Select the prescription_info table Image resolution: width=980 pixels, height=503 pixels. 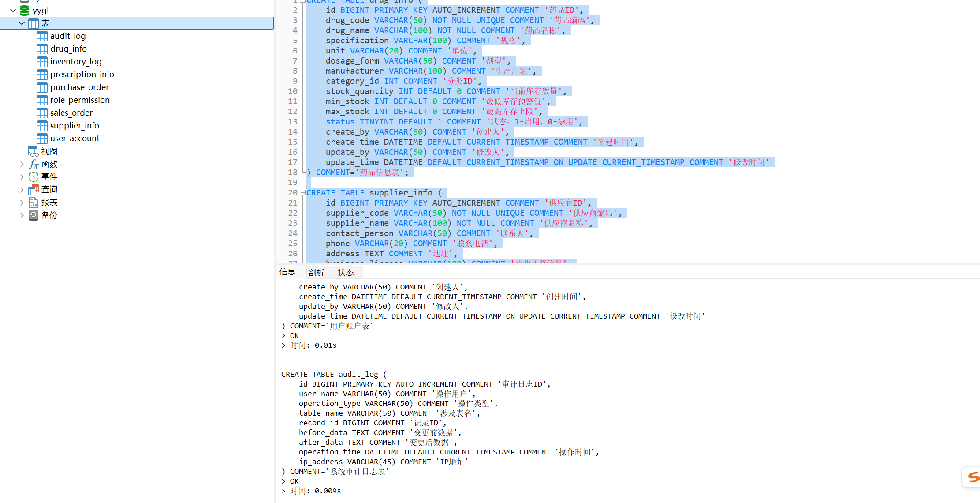[82, 75]
